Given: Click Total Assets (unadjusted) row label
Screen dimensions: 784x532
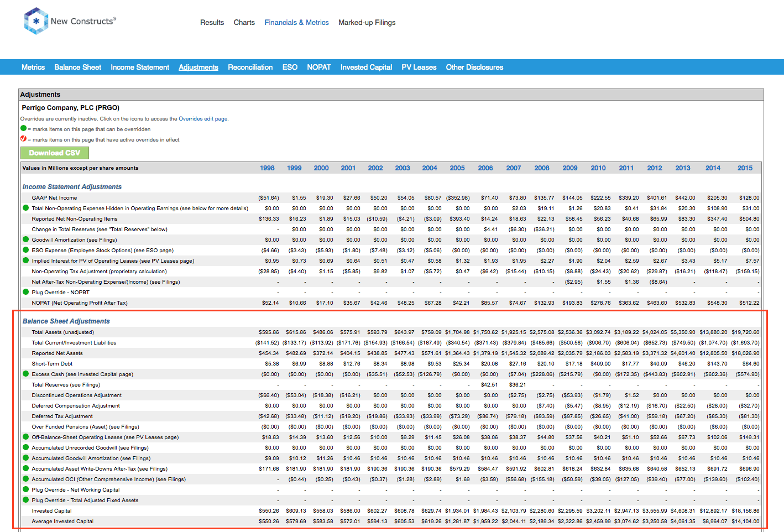Looking at the screenshot, I should click(63, 332).
